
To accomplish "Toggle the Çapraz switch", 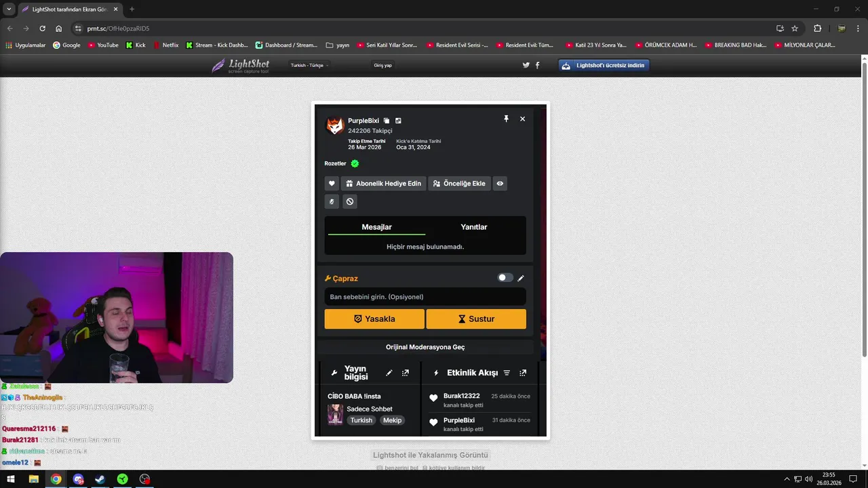I will click(505, 278).
